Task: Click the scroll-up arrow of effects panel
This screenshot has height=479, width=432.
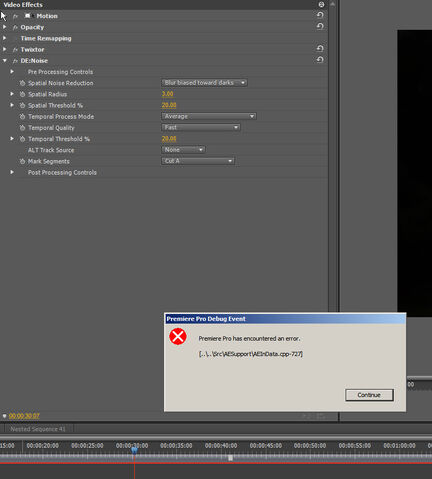Action: [x=332, y=4]
